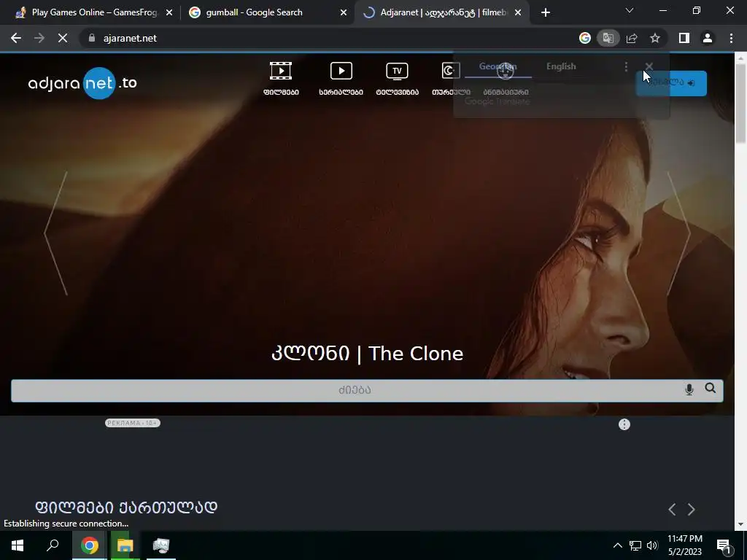Go back using browser back arrow
This screenshot has width=747, height=560.
point(16,38)
